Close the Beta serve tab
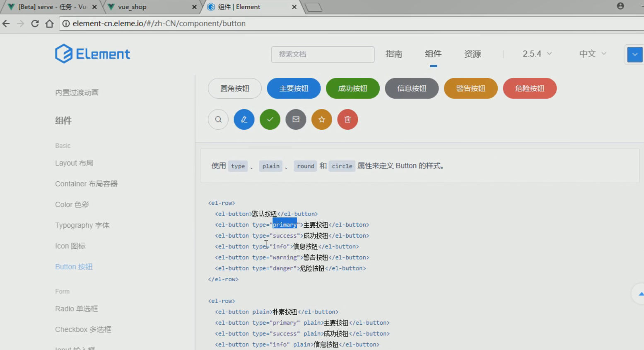The height and width of the screenshot is (350, 644). 94,7
